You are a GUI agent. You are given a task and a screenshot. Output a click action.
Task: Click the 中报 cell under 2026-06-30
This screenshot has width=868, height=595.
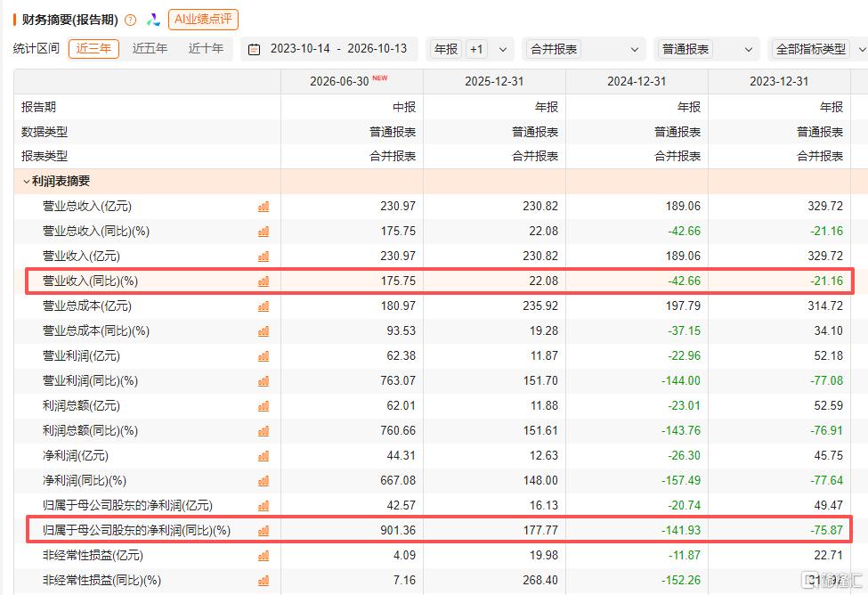[404, 107]
